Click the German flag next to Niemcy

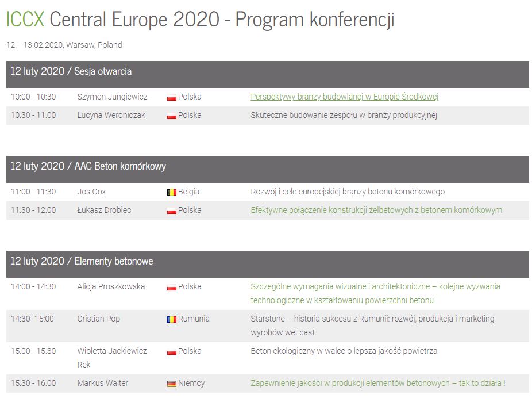172,384
